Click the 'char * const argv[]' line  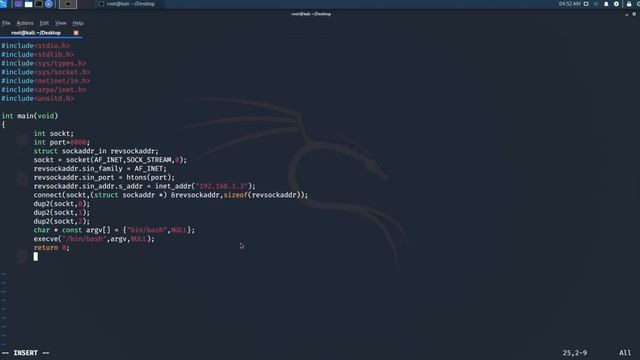(114, 230)
